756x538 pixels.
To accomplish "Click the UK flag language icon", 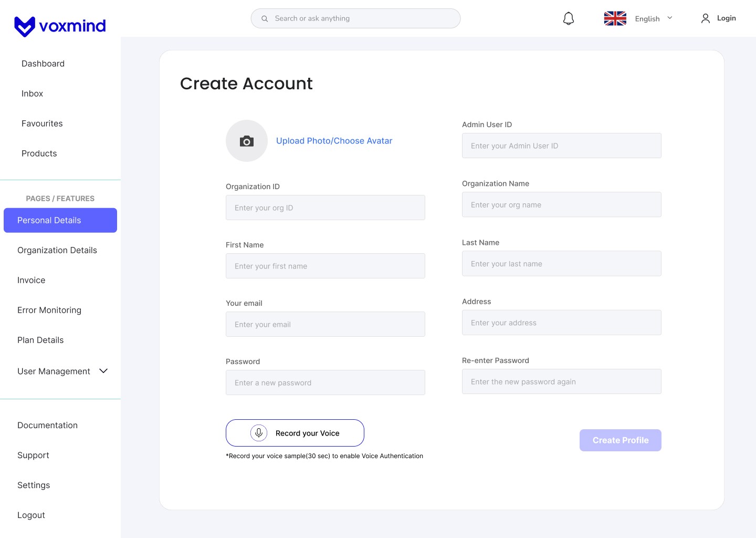I will click(x=615, y=18).
